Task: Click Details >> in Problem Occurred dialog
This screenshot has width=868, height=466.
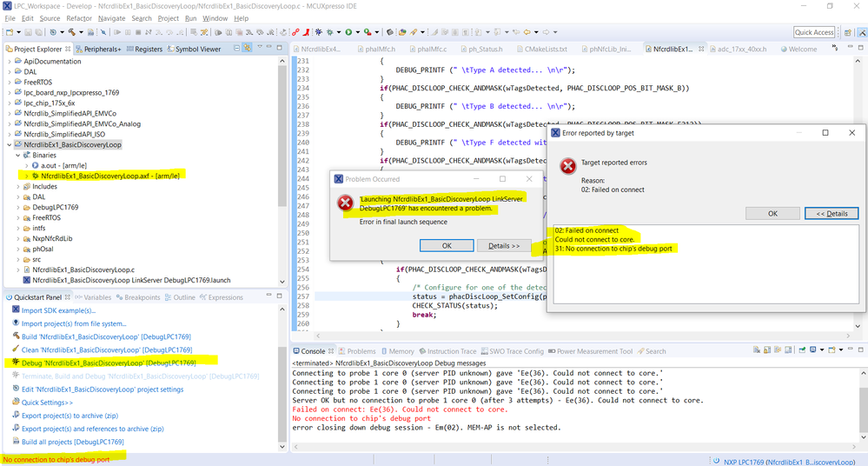Action: tap(504, 245)
